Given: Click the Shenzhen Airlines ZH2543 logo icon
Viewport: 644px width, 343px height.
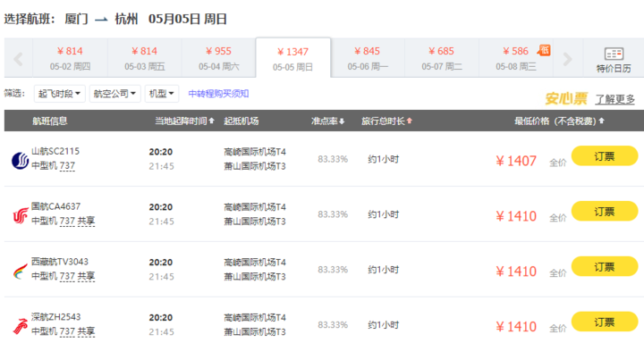Looking at the screenshot, I should tap(20, 326).
